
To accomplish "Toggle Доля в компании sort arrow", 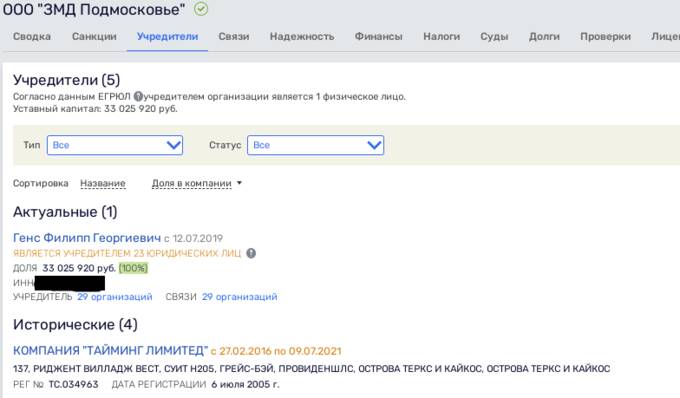I will click(239, 183).
